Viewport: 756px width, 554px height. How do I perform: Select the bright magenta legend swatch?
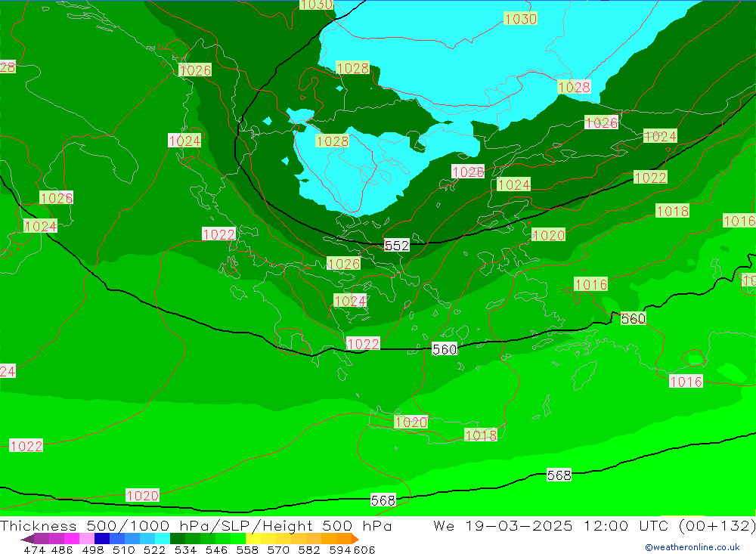pyautogui.click(x=71, y=538)
